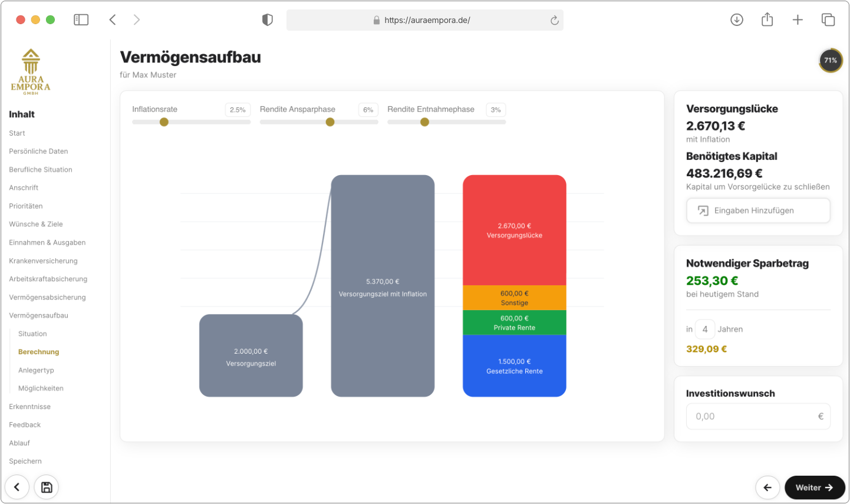Viewport: 850px width, 504px height.
Task: Focus the Investitionswunsch amount field
Action: 752,416
